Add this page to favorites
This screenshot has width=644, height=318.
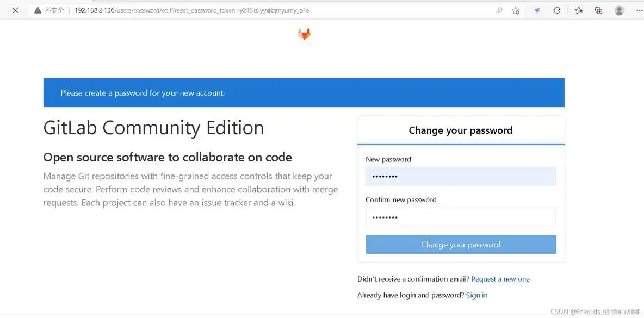516,10
